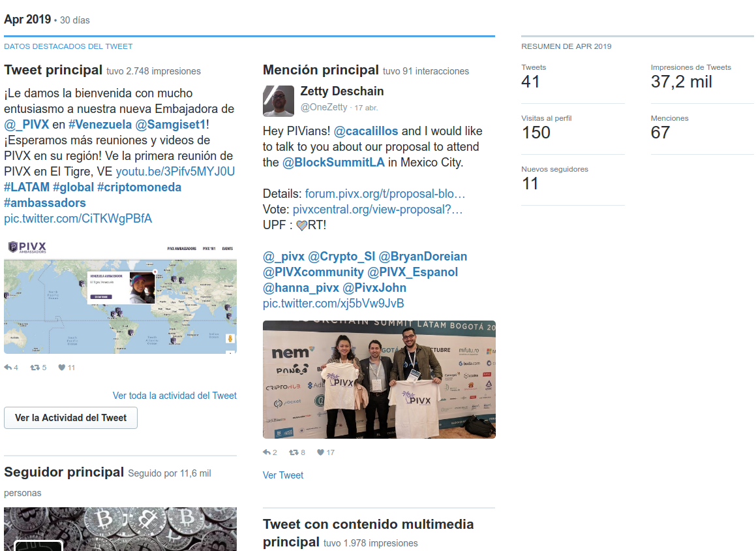Click RESUMEN DE APR 2019 label

(x=566, y=46)
